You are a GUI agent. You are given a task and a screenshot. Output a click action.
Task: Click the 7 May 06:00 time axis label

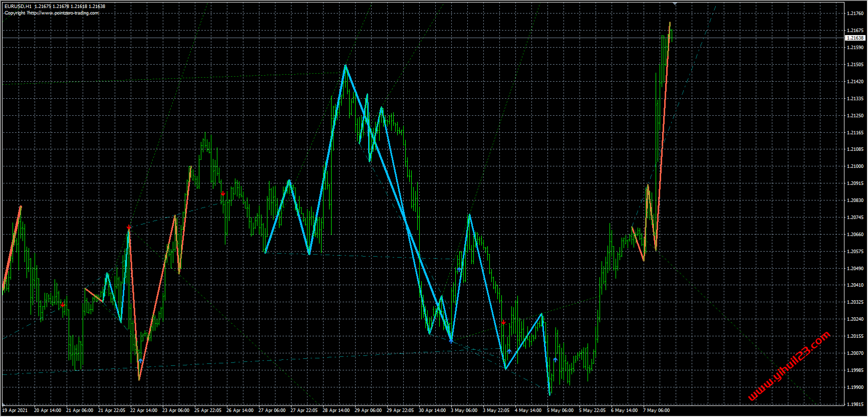click(656, 410)
